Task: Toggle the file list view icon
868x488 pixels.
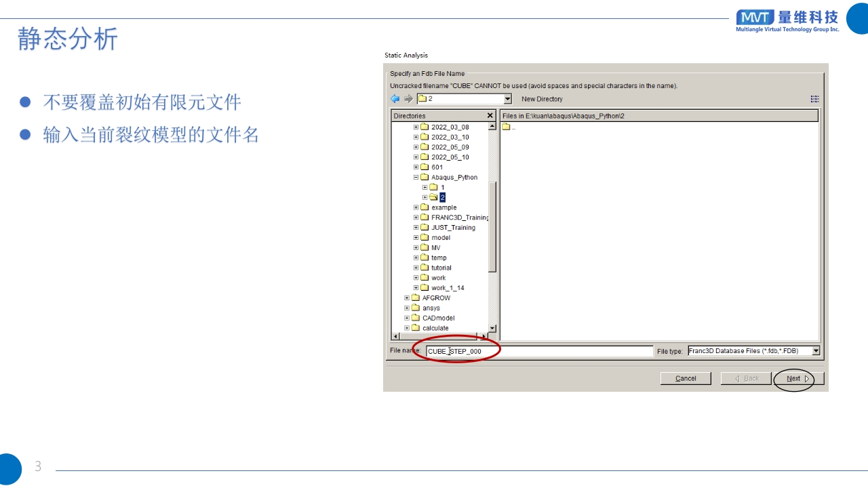Action: tap(814, 99)
